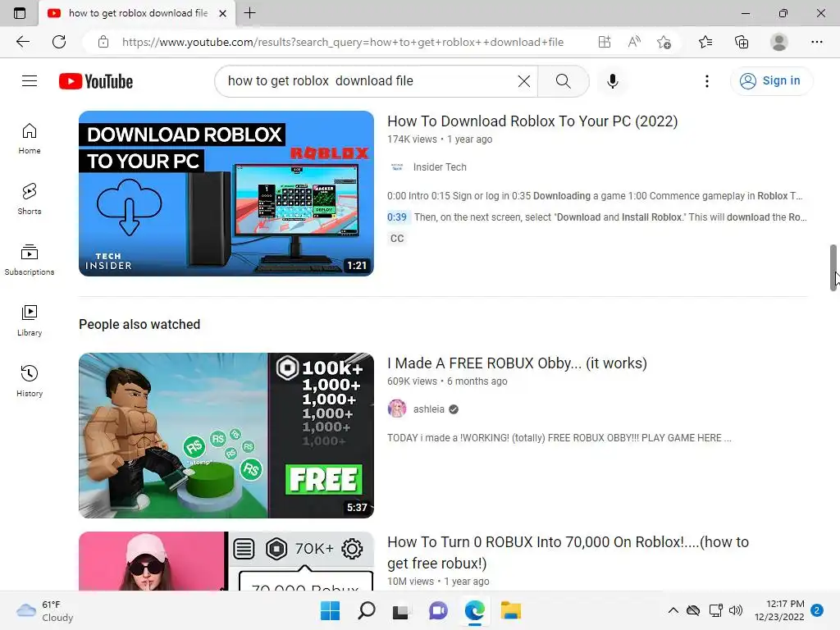Screen dimensions: 840x630
Task: Open browser Collections
Action: (742, 42)
